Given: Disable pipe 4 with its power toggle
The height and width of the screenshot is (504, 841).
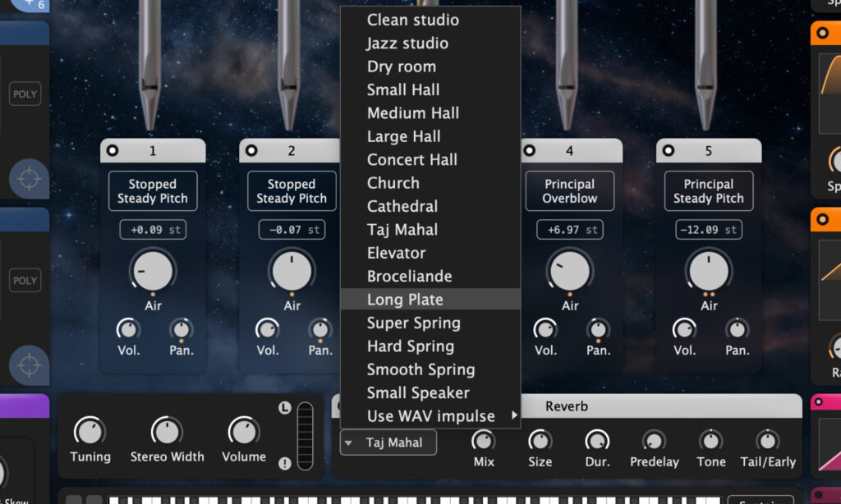Looking at the screenshot, I should (x=530, y=151).
